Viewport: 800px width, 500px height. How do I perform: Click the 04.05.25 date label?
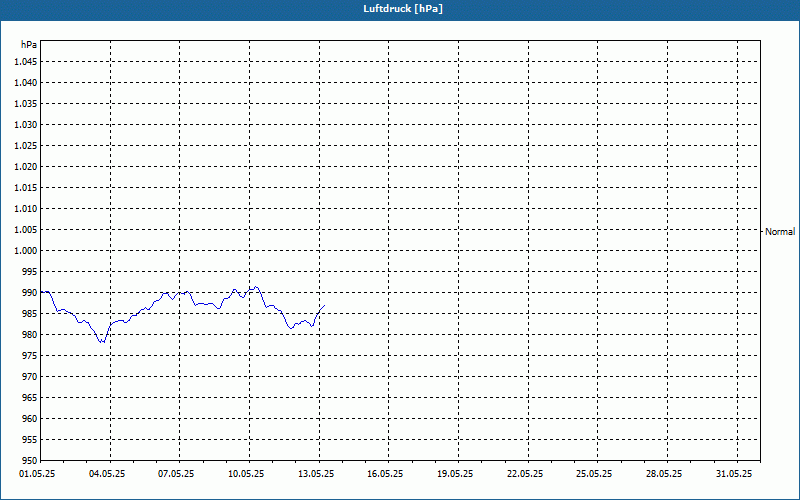pos(107,474)
